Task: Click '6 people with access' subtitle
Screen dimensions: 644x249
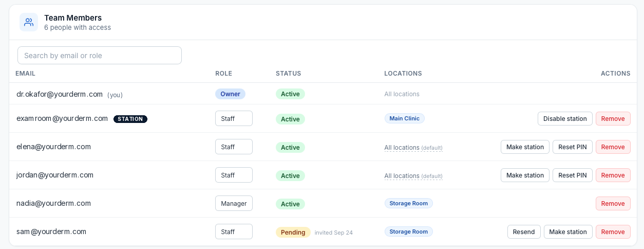Action: click(x=78, y=27)
